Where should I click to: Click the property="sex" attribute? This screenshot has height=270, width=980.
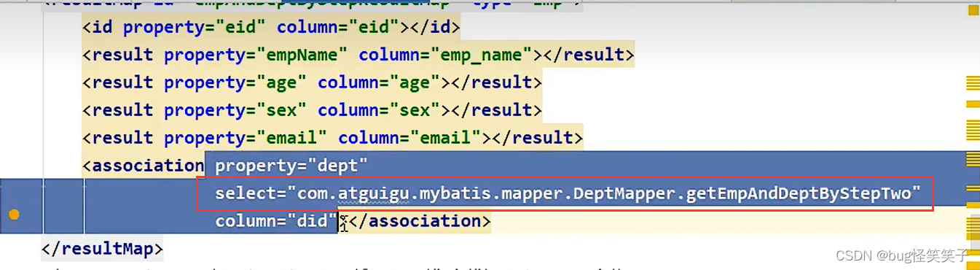click(x=236, y=111)
